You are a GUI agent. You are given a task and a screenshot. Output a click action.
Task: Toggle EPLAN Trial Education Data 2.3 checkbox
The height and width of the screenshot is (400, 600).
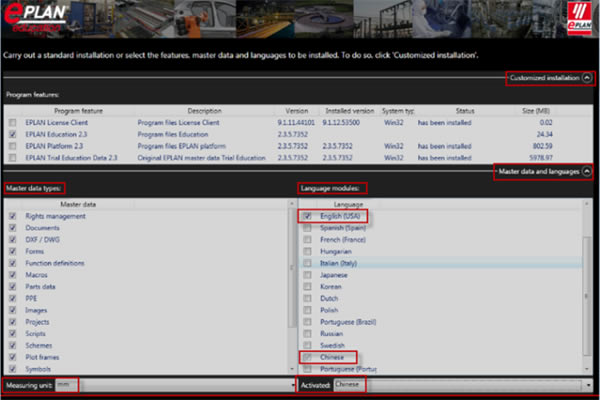(x=12, y=158)
